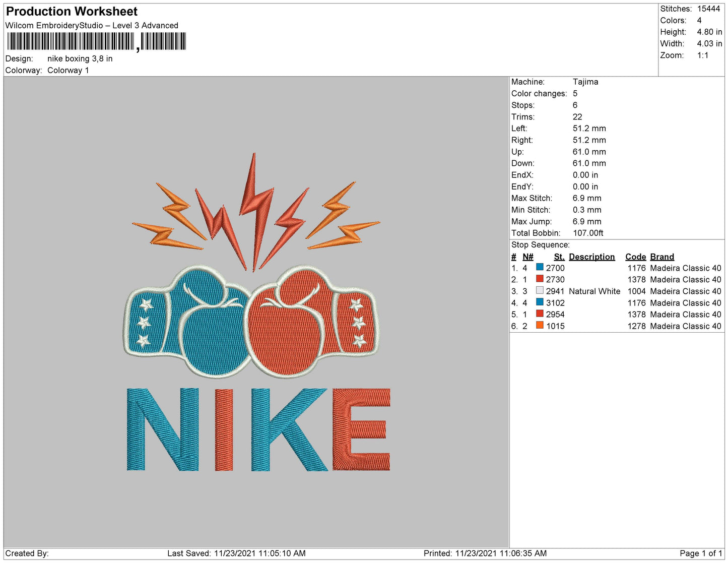Screen dimensions: 728x563
Task: Click the 'Production Worksheet' heading
Action: [x=72, y=11]
